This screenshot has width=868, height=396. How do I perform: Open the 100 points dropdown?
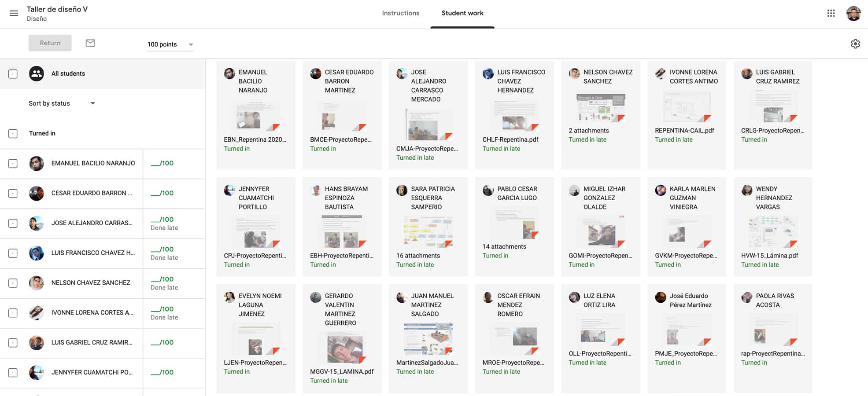pos(170,44)
